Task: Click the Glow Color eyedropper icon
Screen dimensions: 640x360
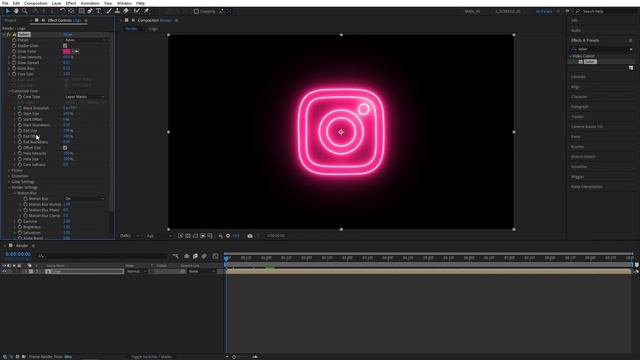Action: 76,51
